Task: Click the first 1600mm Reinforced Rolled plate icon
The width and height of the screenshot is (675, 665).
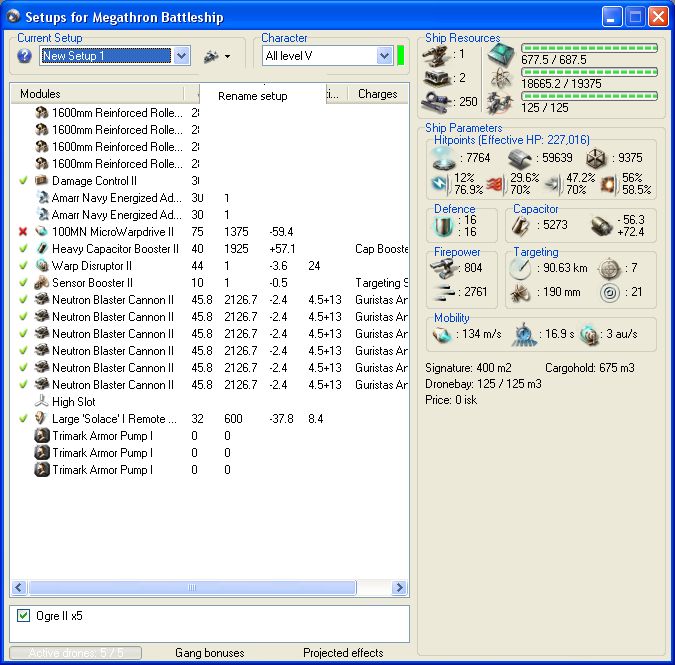Action: (x=42, y=113)
